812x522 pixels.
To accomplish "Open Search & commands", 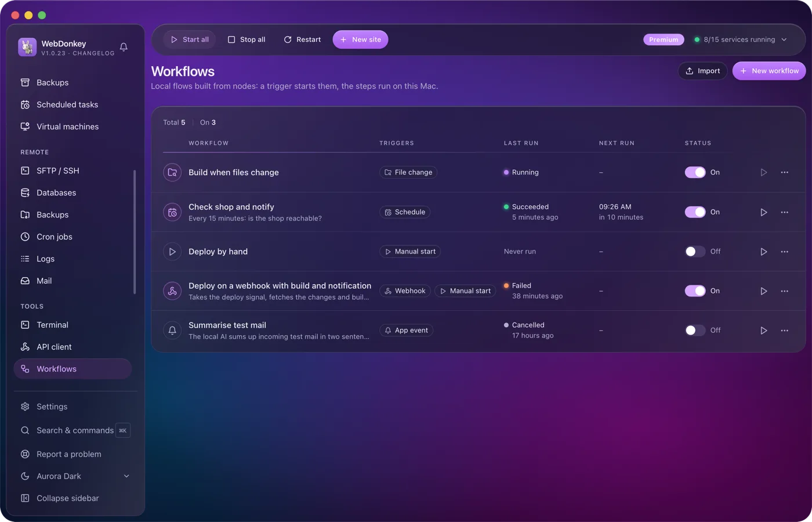I will click(x=75, y=430).
